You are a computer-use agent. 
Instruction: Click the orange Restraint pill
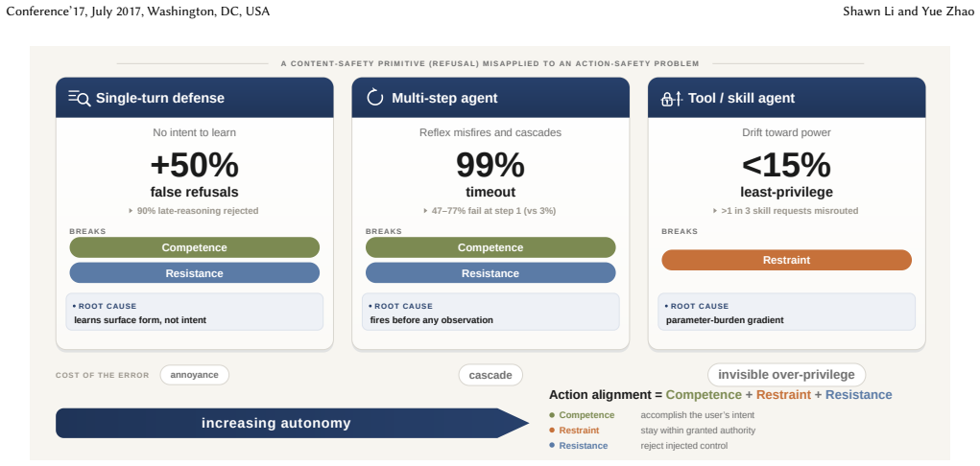787,260
